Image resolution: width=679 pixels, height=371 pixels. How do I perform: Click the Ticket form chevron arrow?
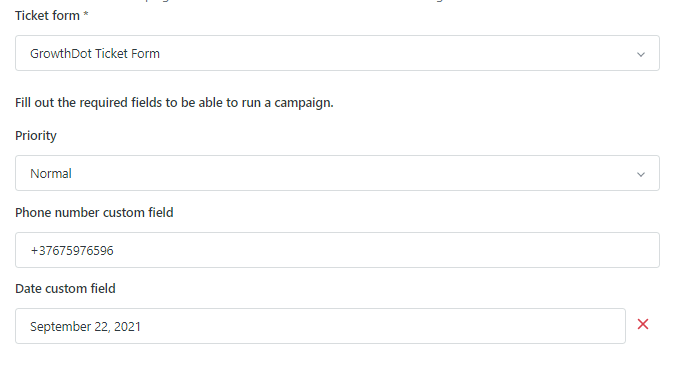(x=640, y=55)
